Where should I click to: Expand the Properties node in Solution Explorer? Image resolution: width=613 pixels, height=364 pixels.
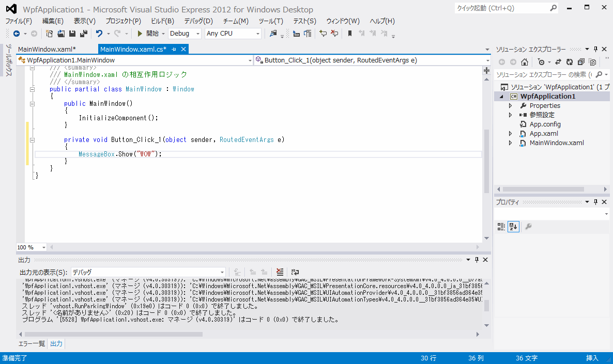tap(510, 106)
